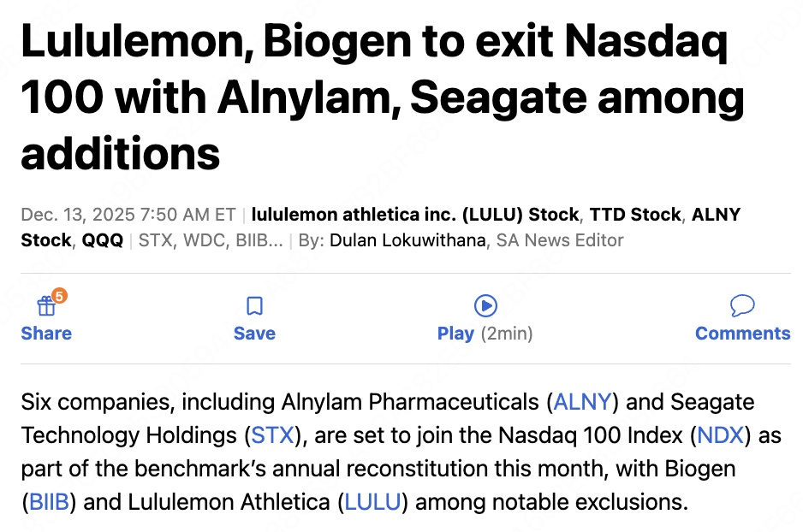
Task: Click the Save bookmark icon
Action: click(254, 306)
